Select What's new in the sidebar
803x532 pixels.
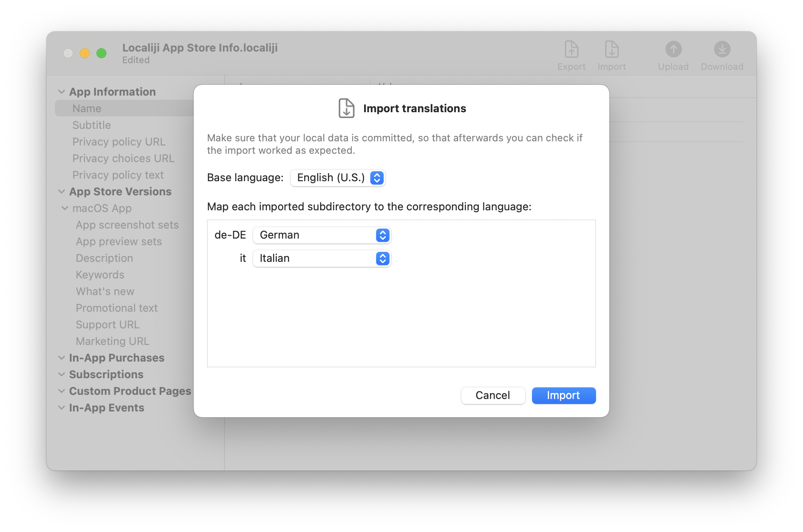tap(105, 291)
